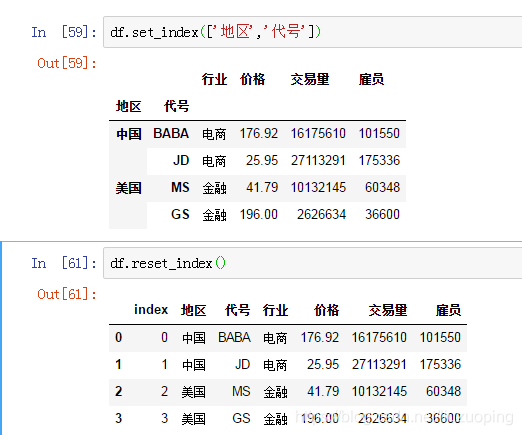Click volume 16175610 in first table
This screenshot has width=522, height=435.
point(318,134)
